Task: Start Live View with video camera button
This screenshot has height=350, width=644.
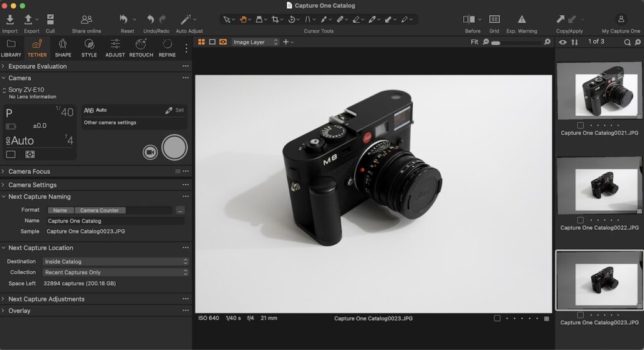Action: click(x=150, y=152)
